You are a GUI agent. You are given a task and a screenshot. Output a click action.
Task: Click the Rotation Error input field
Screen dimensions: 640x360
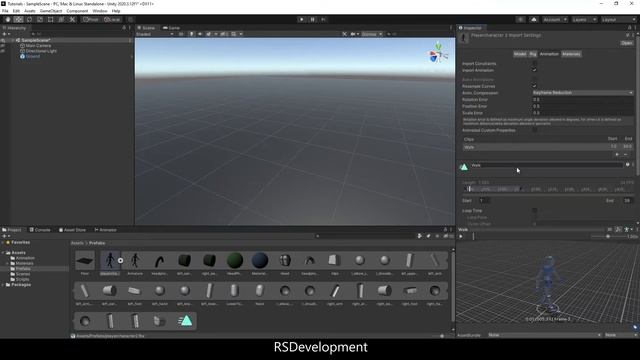pos(583,100)
